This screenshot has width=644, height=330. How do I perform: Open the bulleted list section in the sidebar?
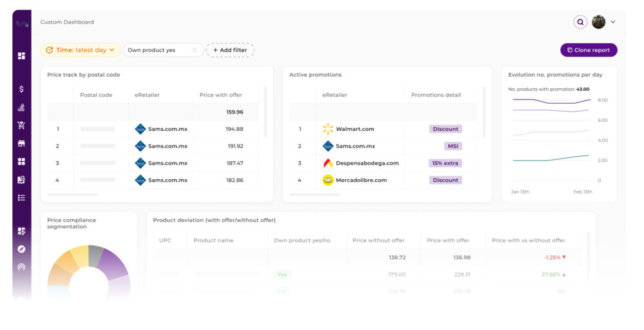click(x=21, y=198)
